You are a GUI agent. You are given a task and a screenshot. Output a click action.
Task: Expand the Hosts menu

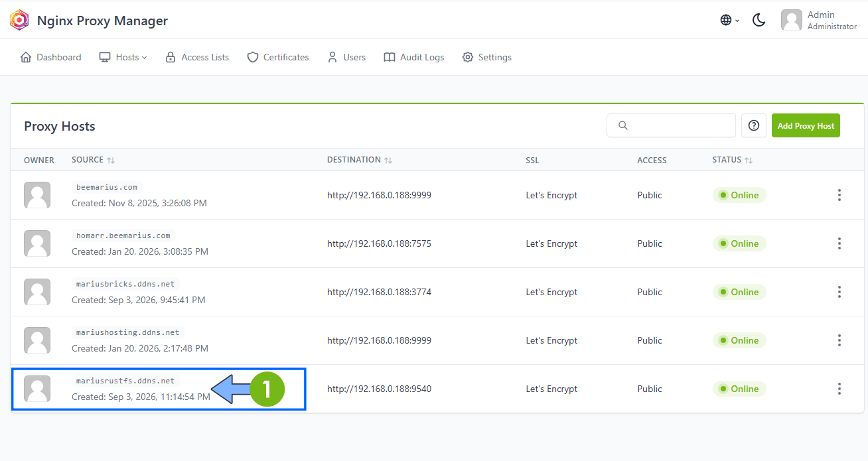[x=123, y=57]
